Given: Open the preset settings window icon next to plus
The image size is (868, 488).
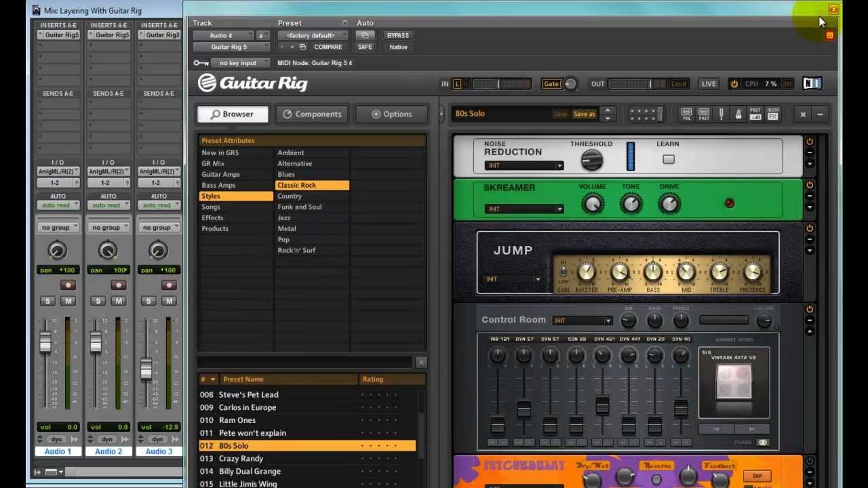Looking at the screenshot, I should click(x=302, y=47).
